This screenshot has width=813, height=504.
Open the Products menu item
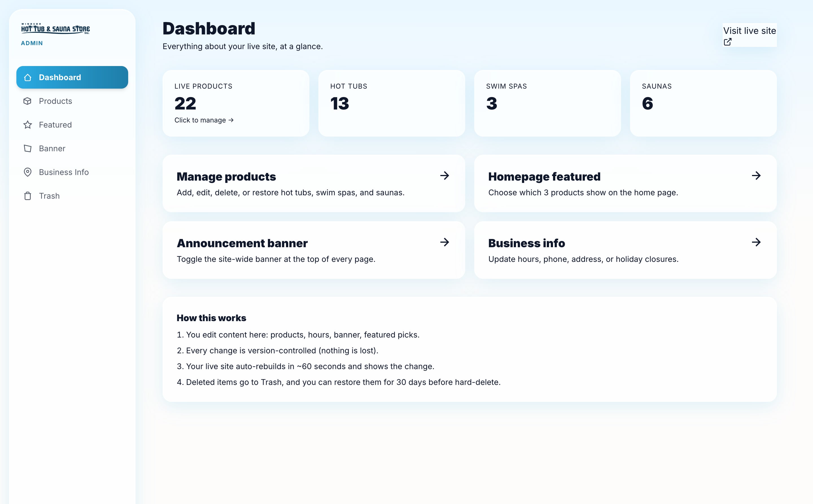coord(72,101)
